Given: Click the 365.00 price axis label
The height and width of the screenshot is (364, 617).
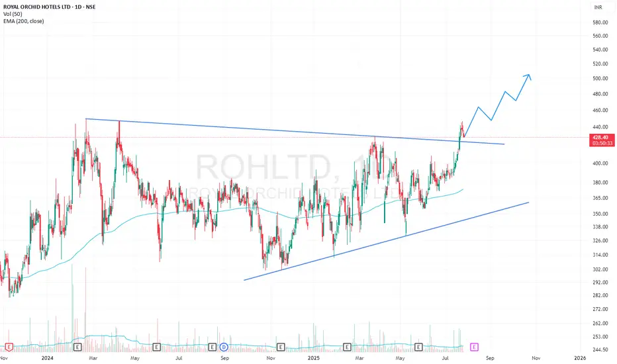Looking at the screenshot, I should coord(600,198).
